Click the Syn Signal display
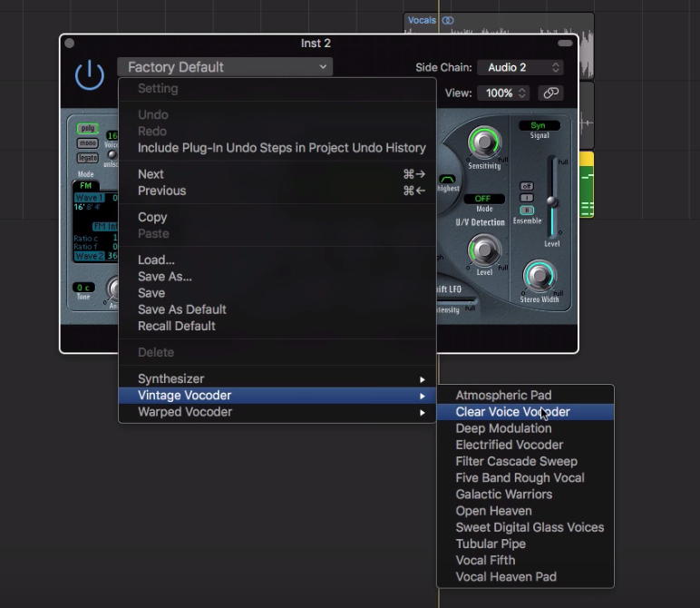The height and width of the screenshot is (608, 700). point(539,125)
